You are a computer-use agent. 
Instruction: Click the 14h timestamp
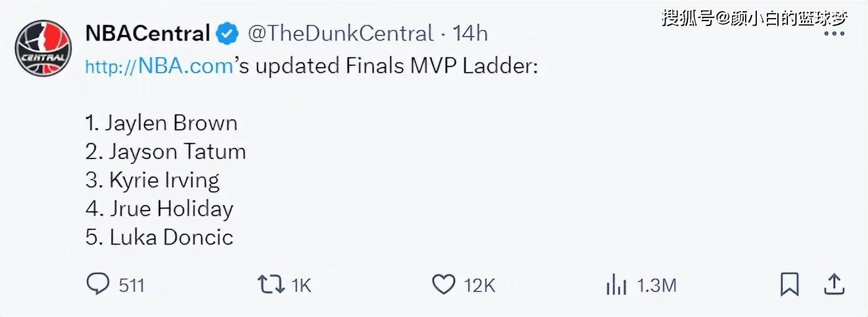470,34
